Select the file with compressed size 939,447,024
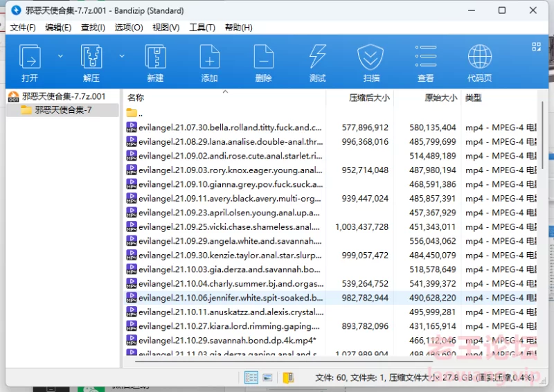This screenshot has height=392, width=554. [x=331, y=198]
